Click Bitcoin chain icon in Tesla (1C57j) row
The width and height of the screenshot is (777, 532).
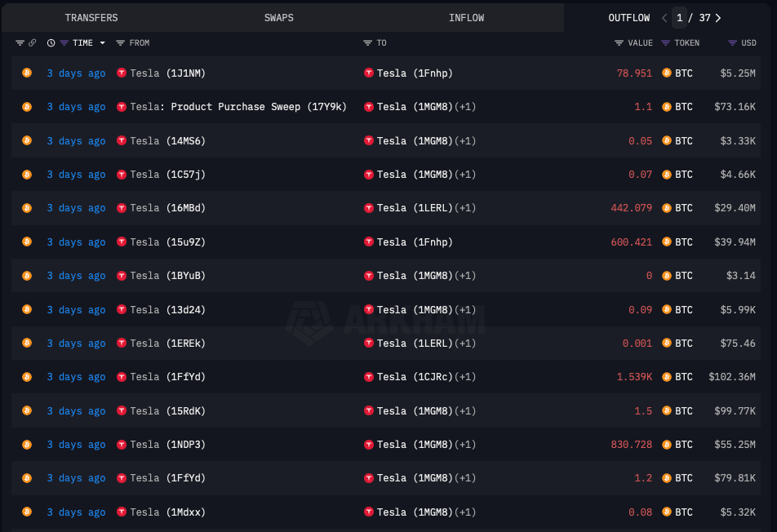27,175
